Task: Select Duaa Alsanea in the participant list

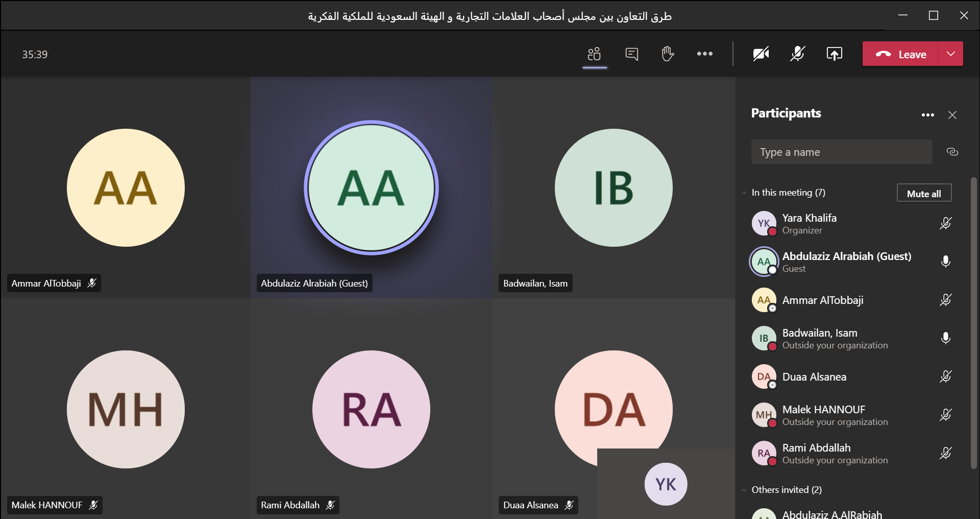Action: tap(852, 376)
